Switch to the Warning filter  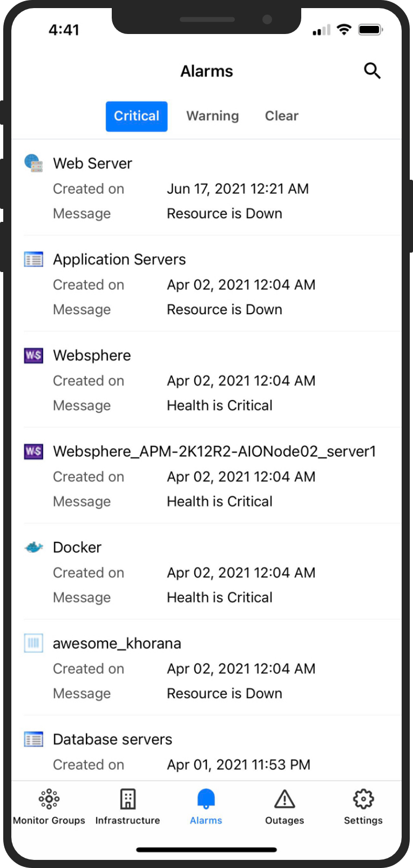click(213, 116)
